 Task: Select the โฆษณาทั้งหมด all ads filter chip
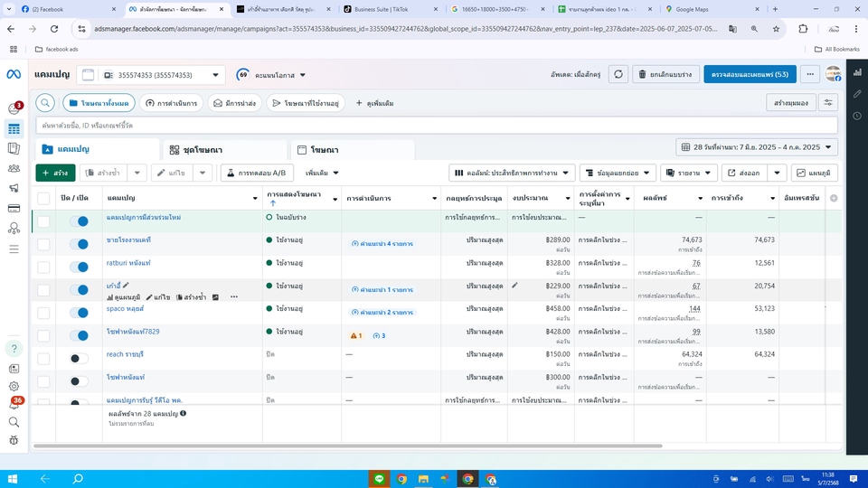click(x=99, y=103)
